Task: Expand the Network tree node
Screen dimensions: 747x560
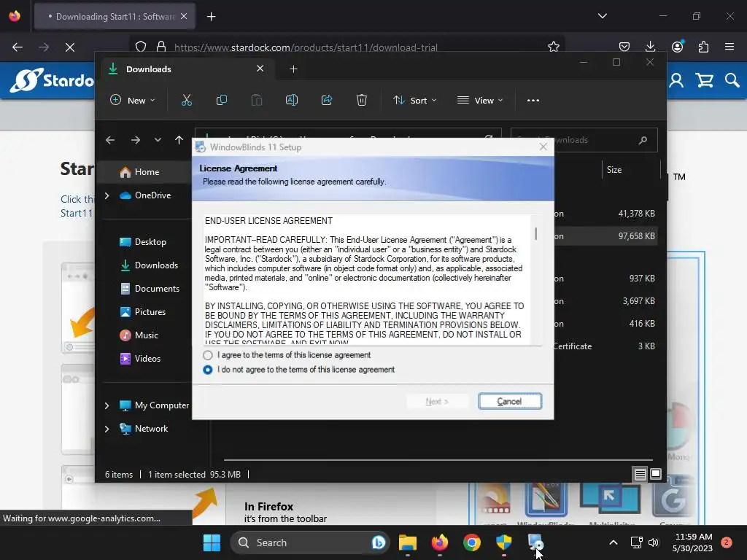Action: [x=107, y=429]
